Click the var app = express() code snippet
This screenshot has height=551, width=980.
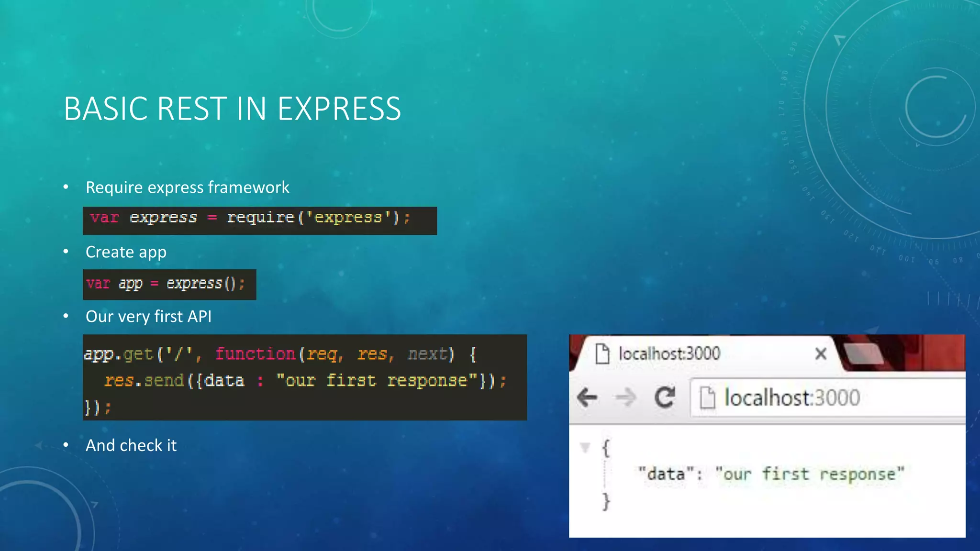pyautogui.click(x=169, y=285)
